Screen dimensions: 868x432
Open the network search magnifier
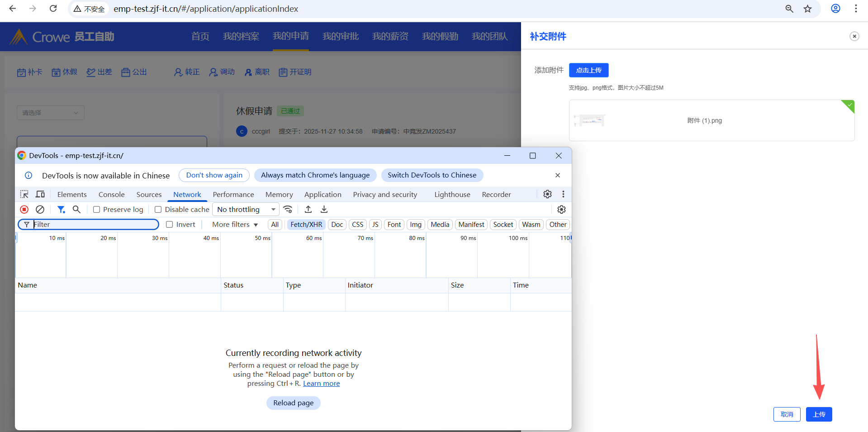(76, 209)
